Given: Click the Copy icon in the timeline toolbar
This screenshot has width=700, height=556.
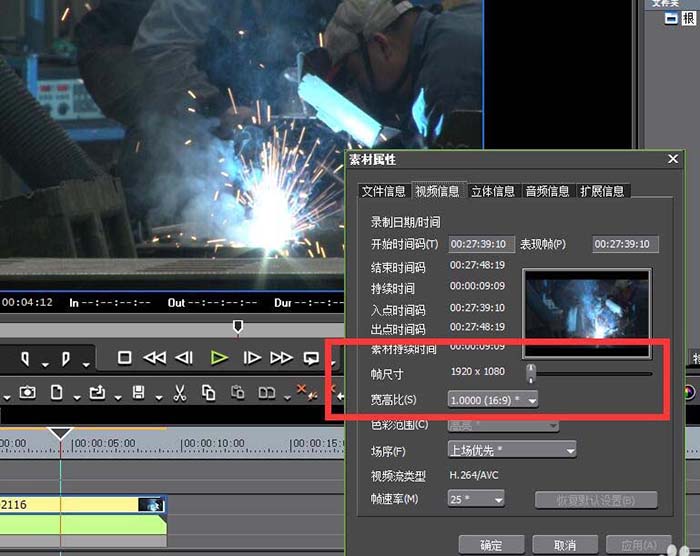Looking at the screenshot, I should click(x=209, y=392).
